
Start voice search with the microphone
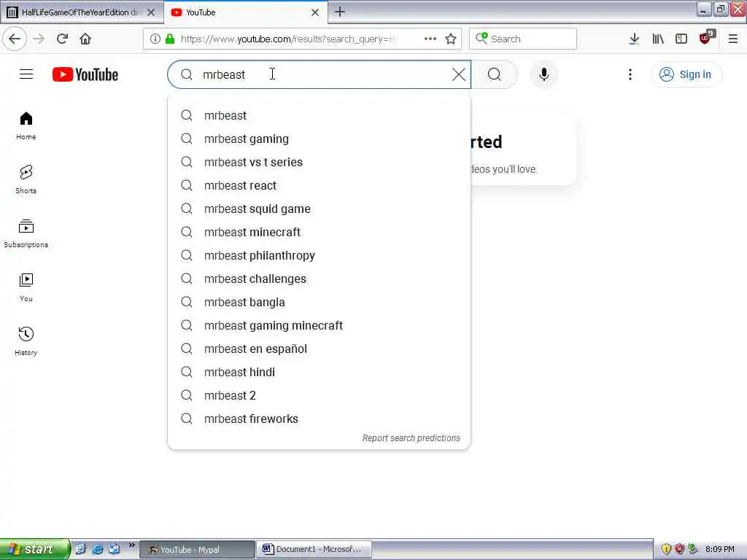click(543, 74)
